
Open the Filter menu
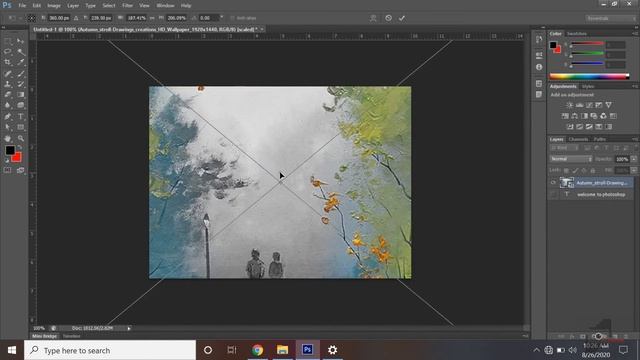(x=127, y=6)
